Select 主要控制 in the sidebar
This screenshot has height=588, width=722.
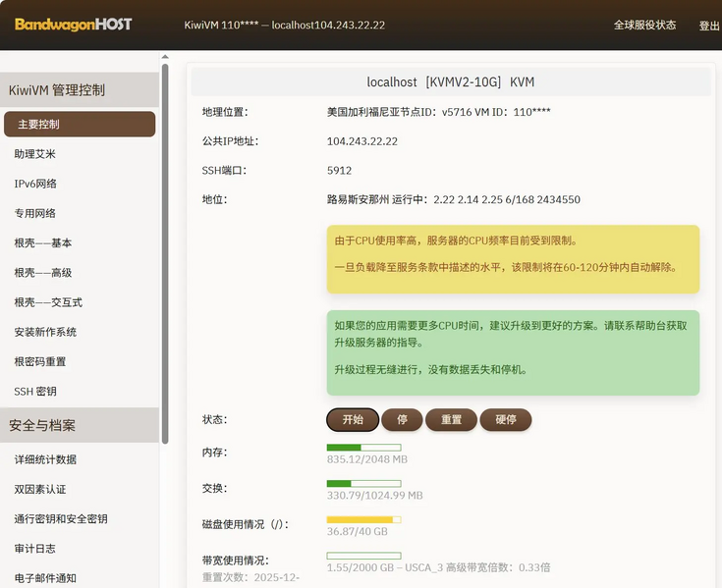coord(80,125)
